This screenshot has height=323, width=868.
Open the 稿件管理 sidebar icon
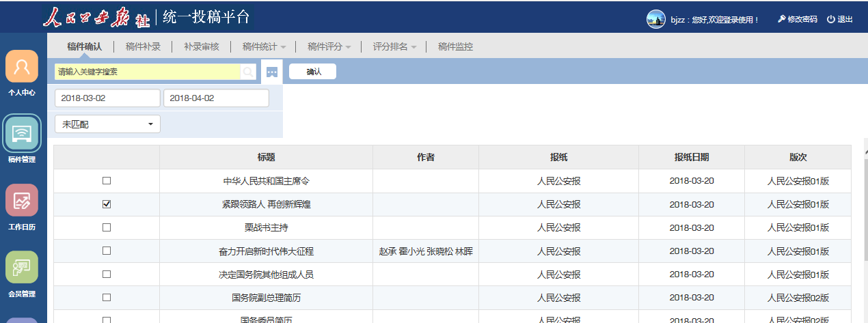[22, 133]
